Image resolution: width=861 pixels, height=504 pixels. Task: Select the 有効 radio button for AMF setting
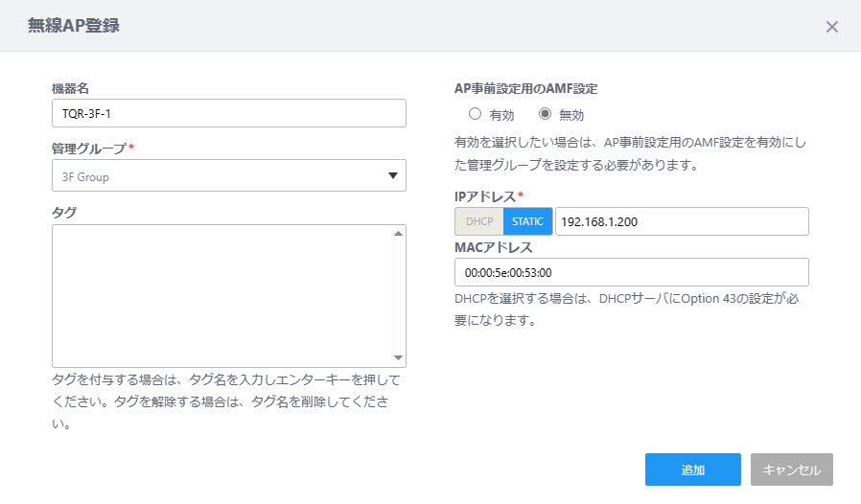[x=475, y=114]
